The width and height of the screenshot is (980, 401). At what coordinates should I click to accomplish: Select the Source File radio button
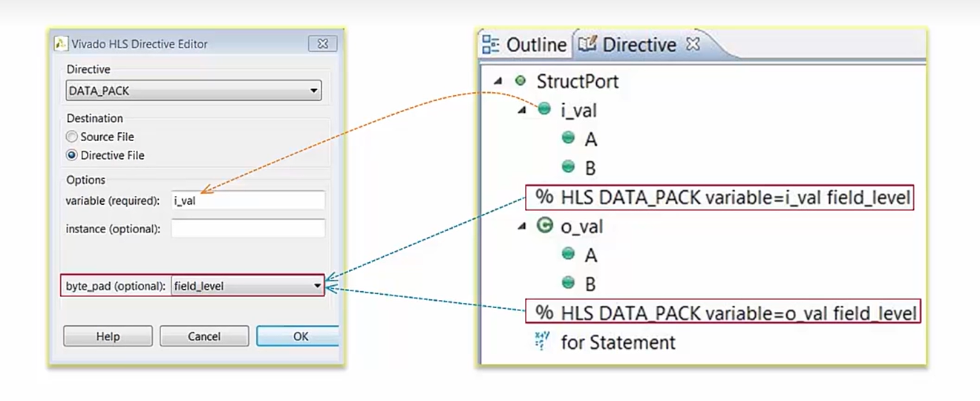point(72,137)
